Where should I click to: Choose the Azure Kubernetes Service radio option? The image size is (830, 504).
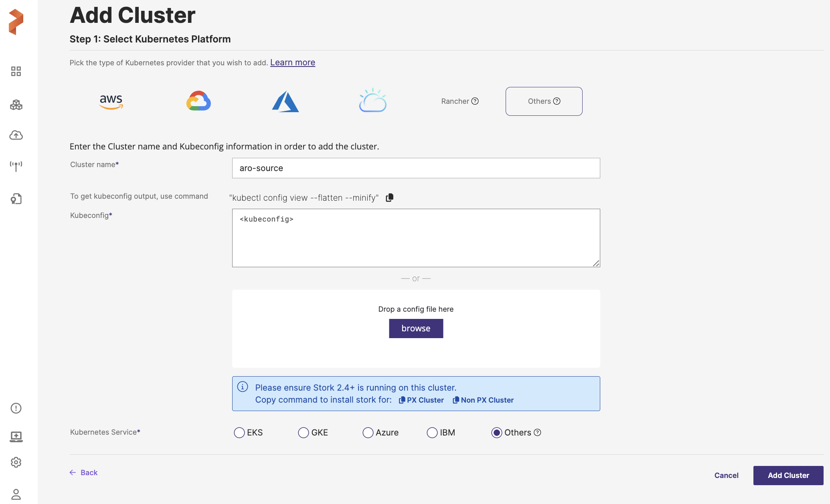368,433
